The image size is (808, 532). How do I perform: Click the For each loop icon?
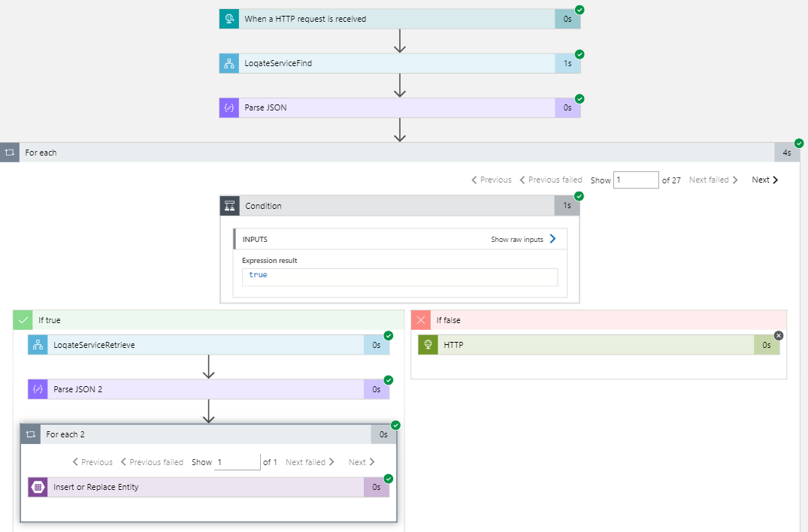point(11,153)
